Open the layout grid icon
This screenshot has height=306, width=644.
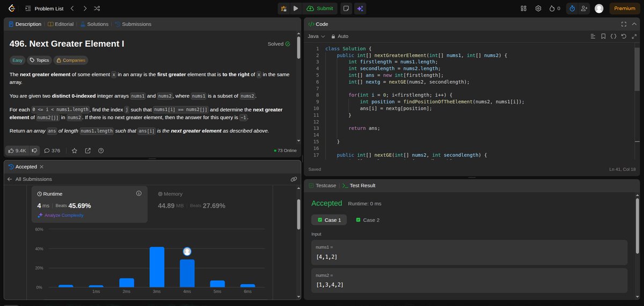524,8
